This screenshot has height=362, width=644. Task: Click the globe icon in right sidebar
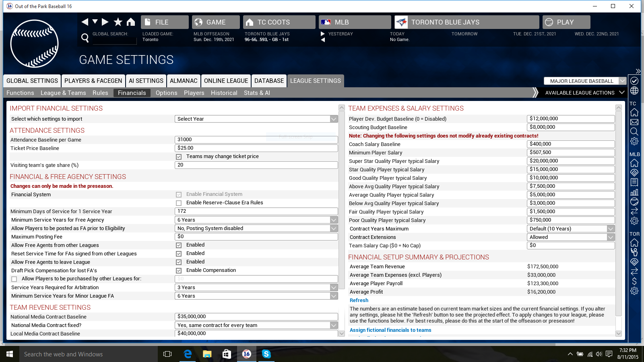(x=634, y=91)
